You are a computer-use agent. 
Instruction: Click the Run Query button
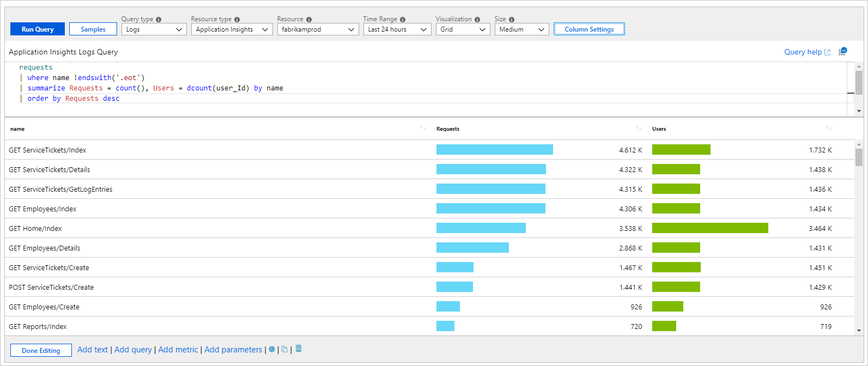coord(38,29)
